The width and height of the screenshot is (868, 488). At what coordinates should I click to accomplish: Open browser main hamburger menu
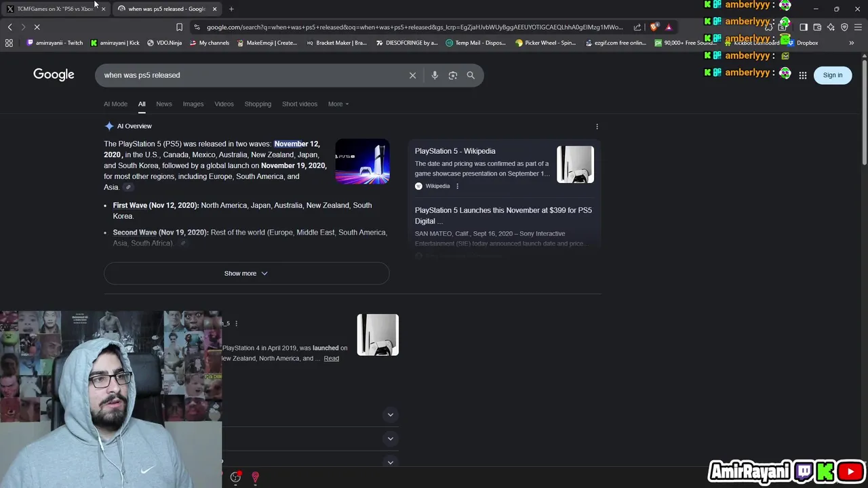pyautogui.click(x=859, y=27)
